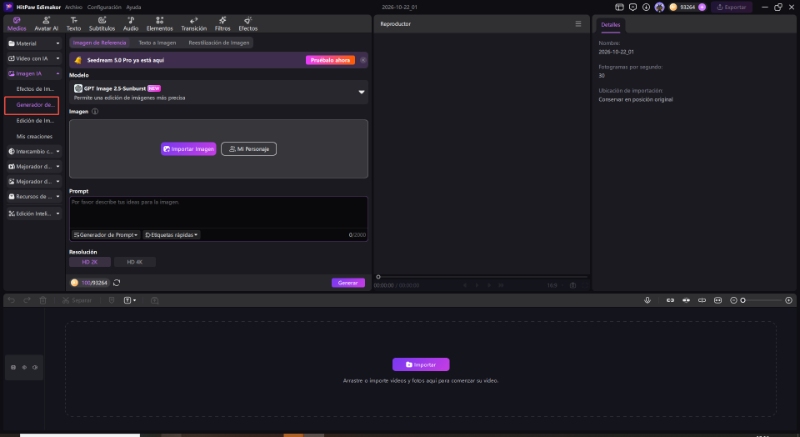
Task: Expand the Edición Inteli... sidebar section
Action: click(34, 214)
